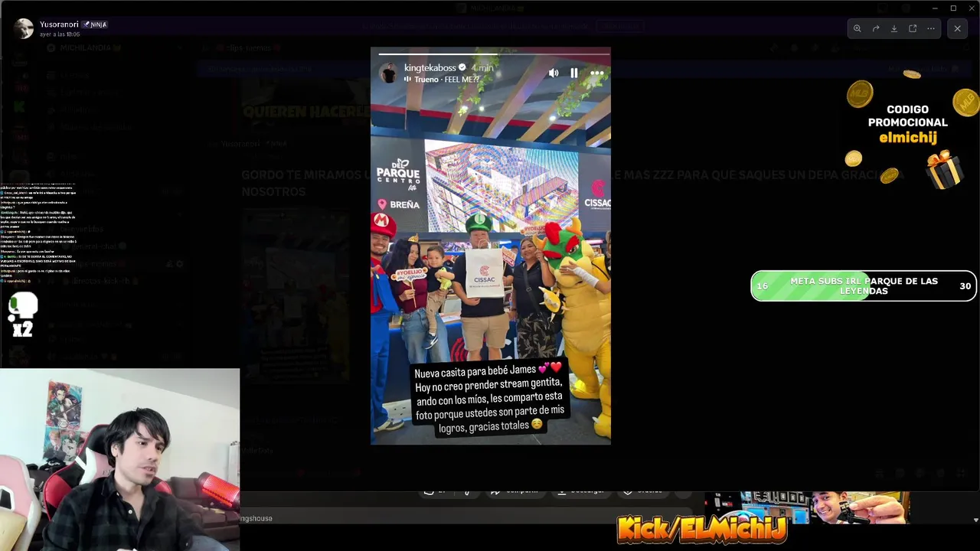Click the ad thumbnail beside Kick logo

806,507
